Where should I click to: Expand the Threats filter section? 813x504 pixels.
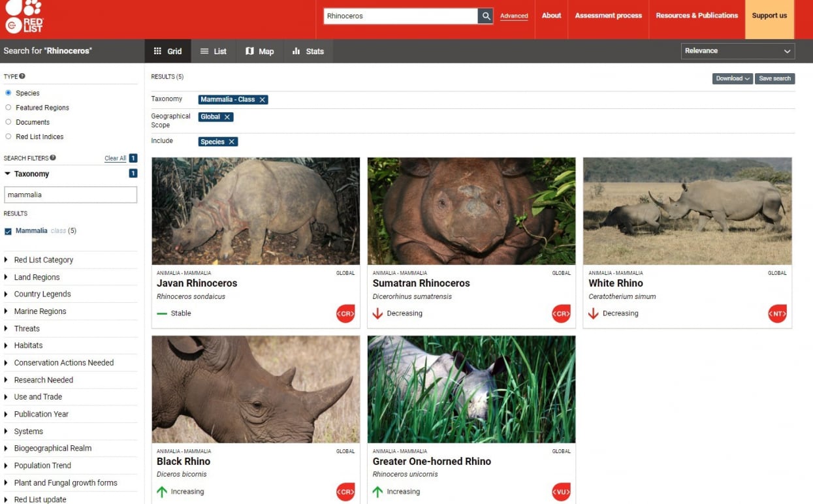[27, 328]
